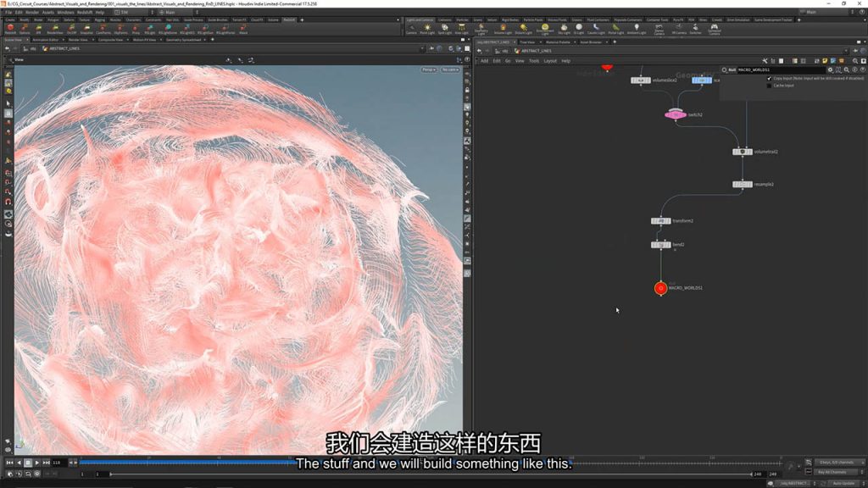Click the timeline scrub bar
The height and width of the screenshot is (488, 868).
coord(431,460)
